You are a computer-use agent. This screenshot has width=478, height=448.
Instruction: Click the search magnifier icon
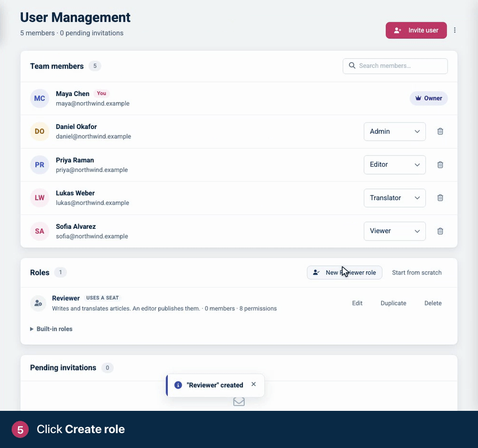[x=352, y=65]
